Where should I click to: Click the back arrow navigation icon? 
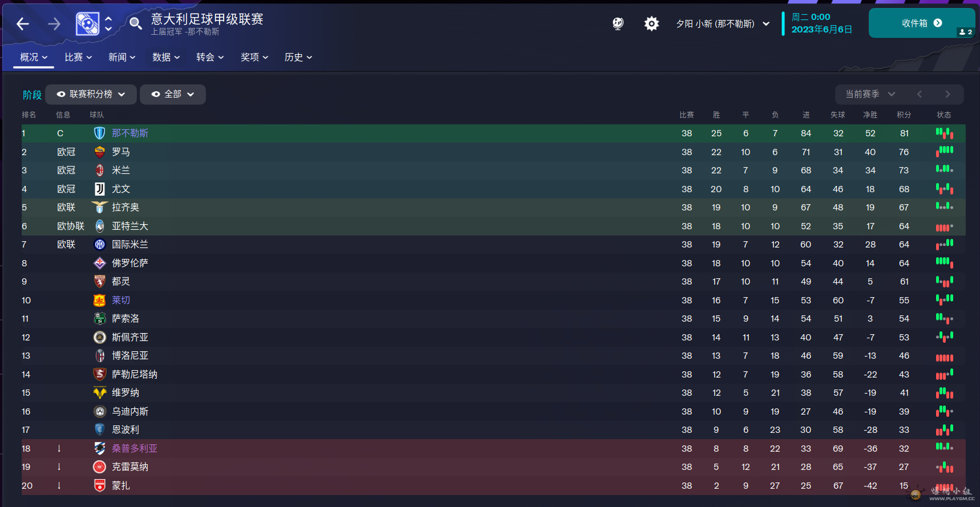tap(23, 24)
